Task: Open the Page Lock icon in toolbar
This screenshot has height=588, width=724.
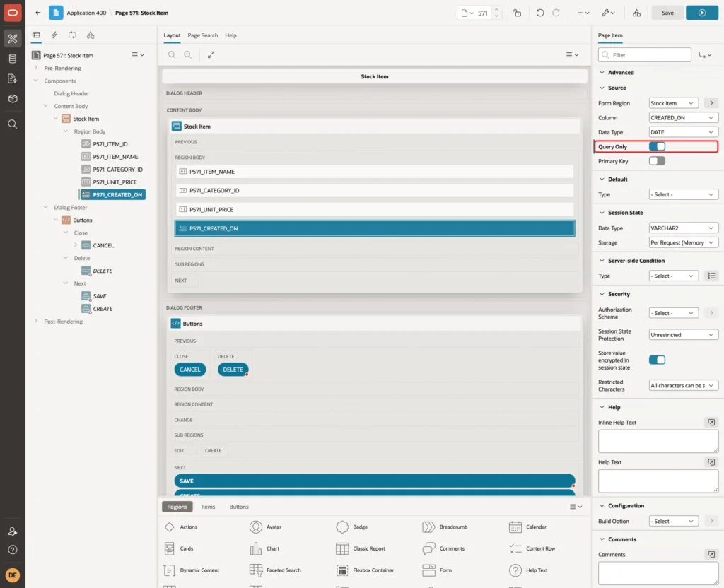Action: pyautogui.click(x=517, y=13)
